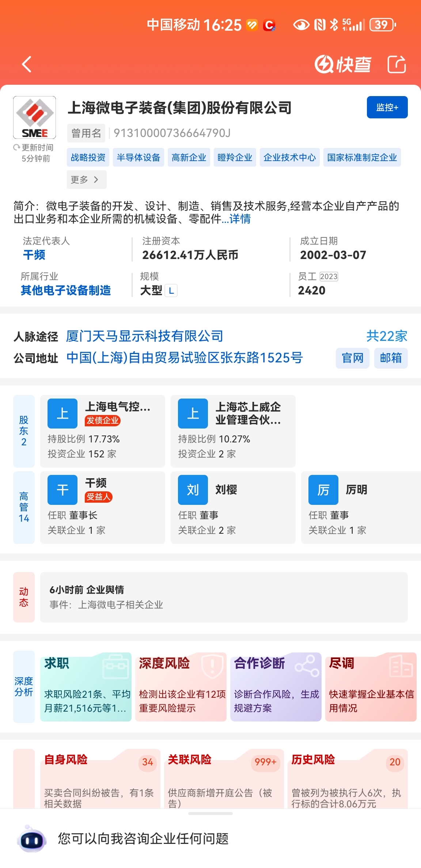The width and height of the screenshot is (421, 868).
Task: Open the 上海芯上威企业管理合伙 shareholder card
Action: click(x=233, y=431)
